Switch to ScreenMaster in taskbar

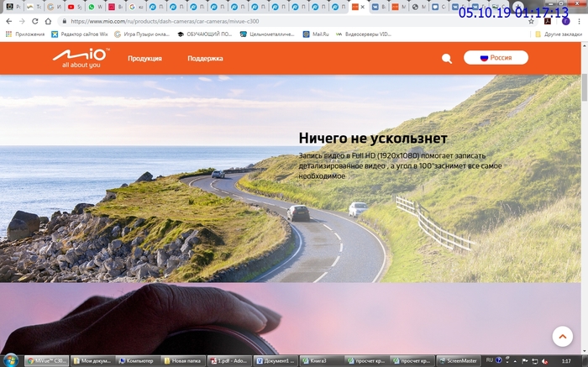tap(459, 360)
